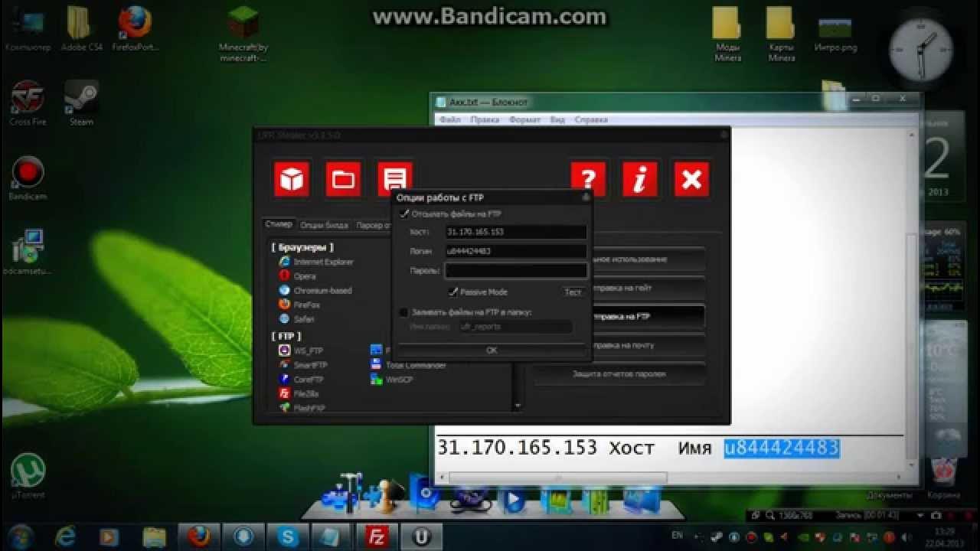The height and width of the screenshot is (551, 980).
Task: Click the FileZilla icon in the taskbar
Action: 376,536
